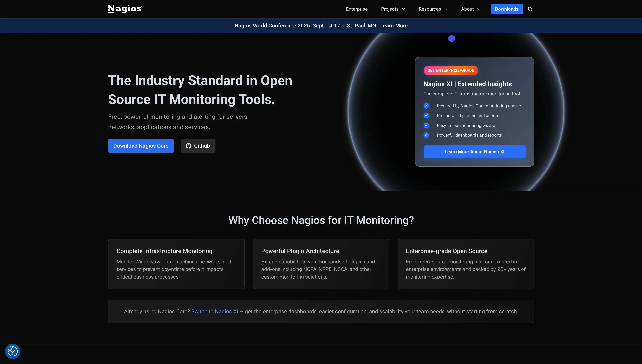642x364 pixels.
Task: Click Learn More About Nagios XI
Action: [474, 152]
